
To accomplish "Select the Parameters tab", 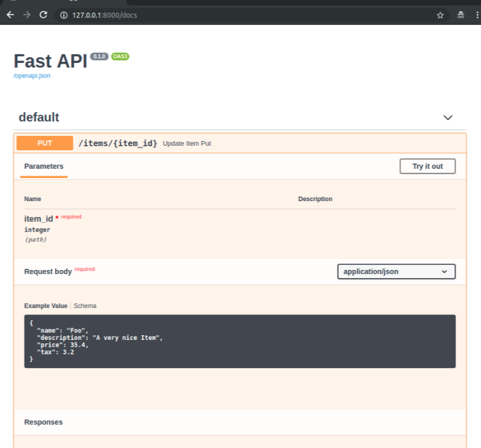I will click(x=44, y=166).
